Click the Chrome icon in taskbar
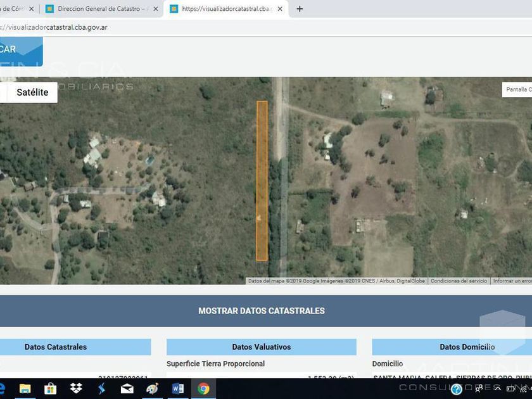 click(x=203, y=389)
